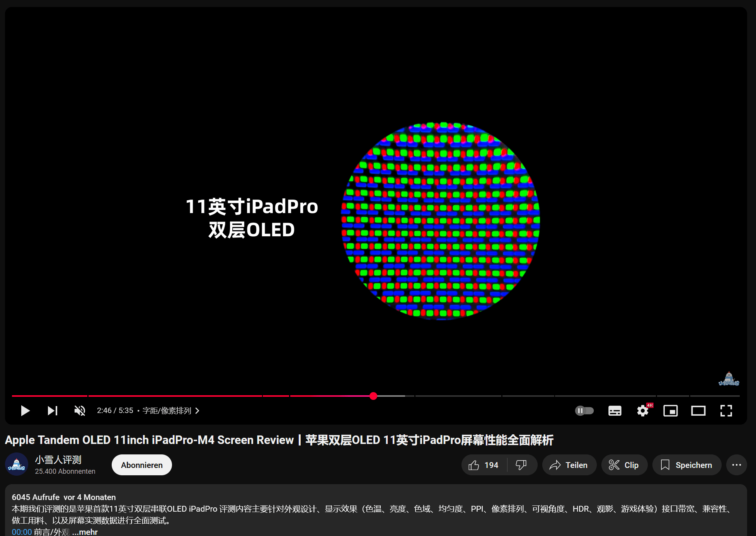
Task: Click the Teilen share button
Action: point(569,465)
